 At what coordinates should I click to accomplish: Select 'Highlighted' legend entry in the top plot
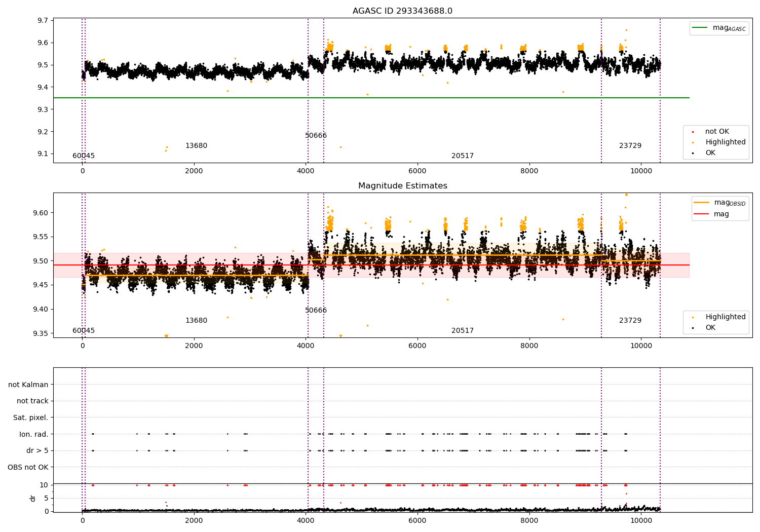tap(726, 142)
